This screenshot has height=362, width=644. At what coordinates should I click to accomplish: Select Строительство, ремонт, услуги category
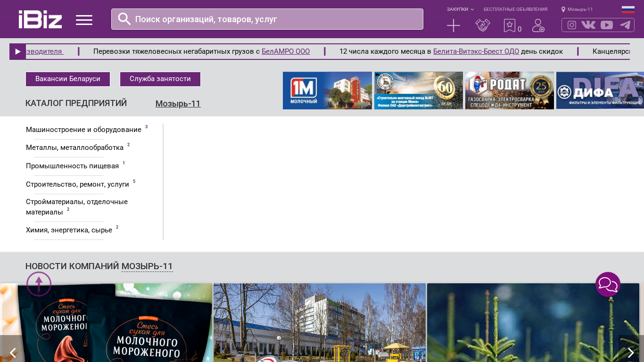pos(77,184)
